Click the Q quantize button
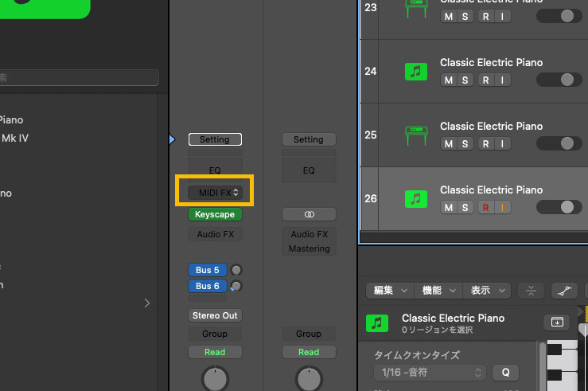588x391 pixels. coord(505,372)
